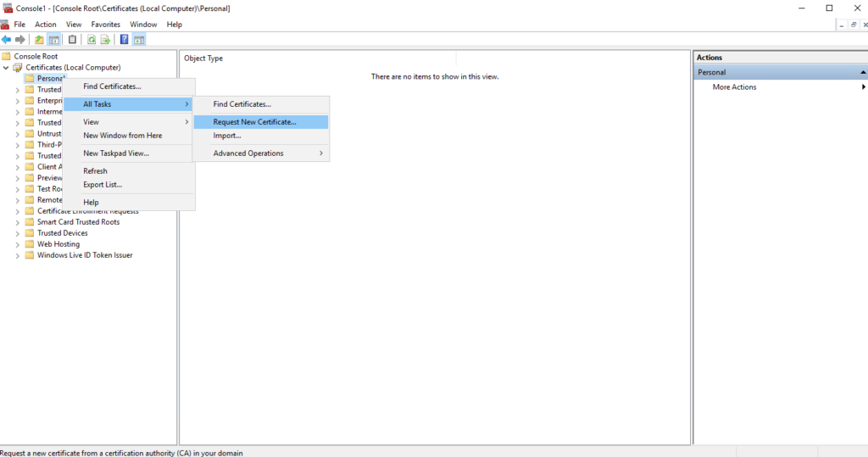
Task: Expand the Web Hosting folder
Action: (18, 244)
